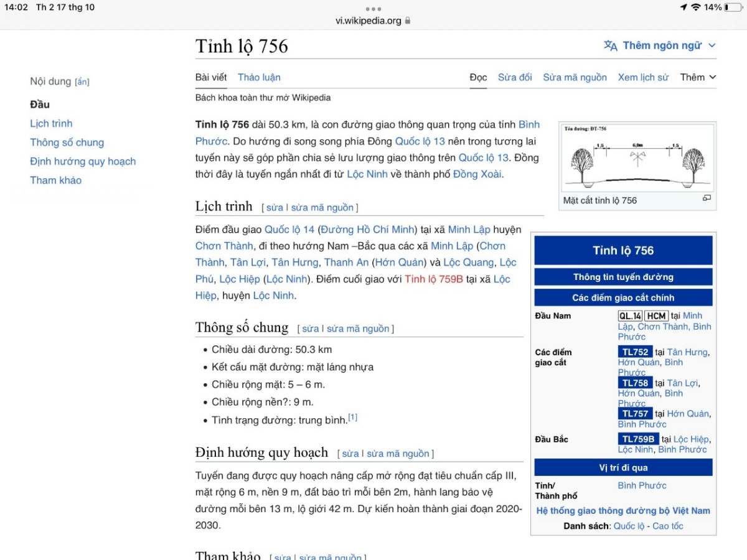Click the 'Chiều rộng nền?: 9 m.' bullet
747x560 pixels.
263,402
